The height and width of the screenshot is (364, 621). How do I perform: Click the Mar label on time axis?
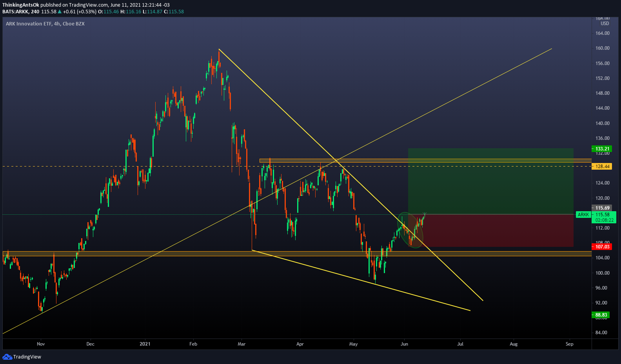[241, 344]
